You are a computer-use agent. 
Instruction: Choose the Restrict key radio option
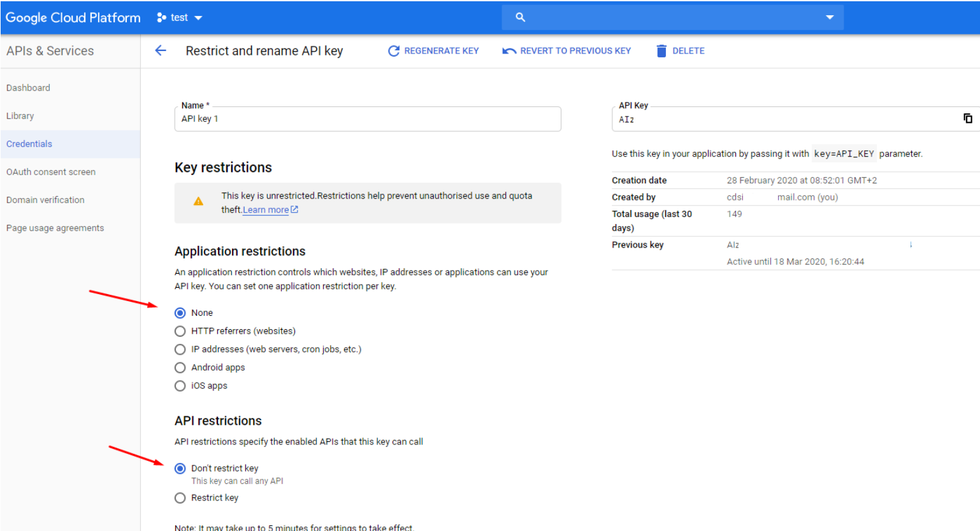click(180, 498)
